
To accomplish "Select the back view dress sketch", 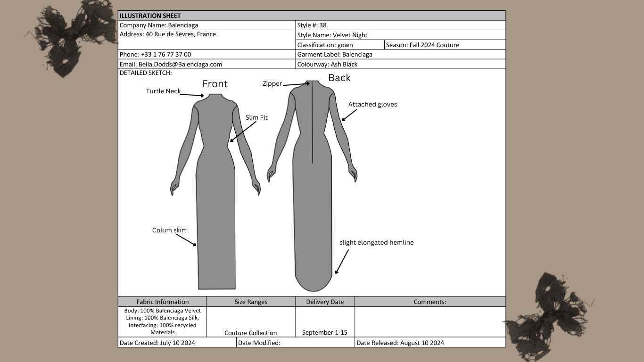I will 312,186.
